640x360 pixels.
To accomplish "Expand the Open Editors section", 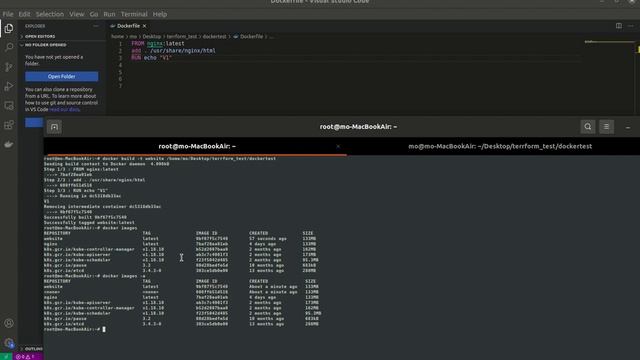I will tap(40, 36).
